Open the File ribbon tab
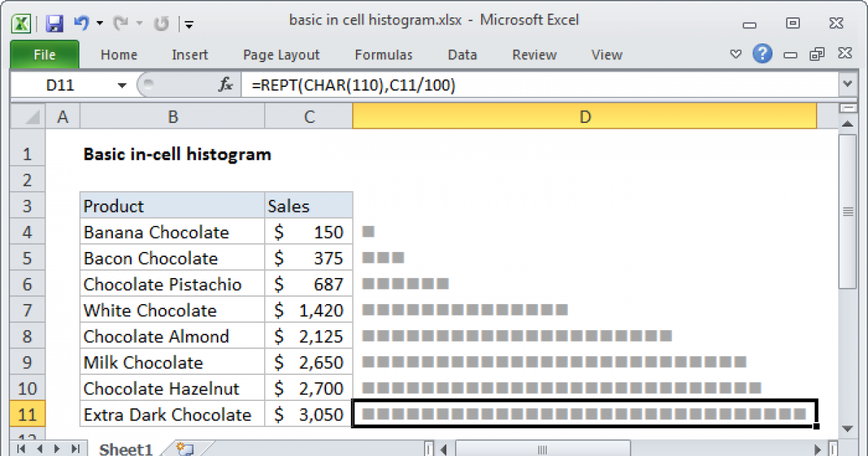This screenshot has height=456, width=868. pyautogui.click(x=44, y=54)
